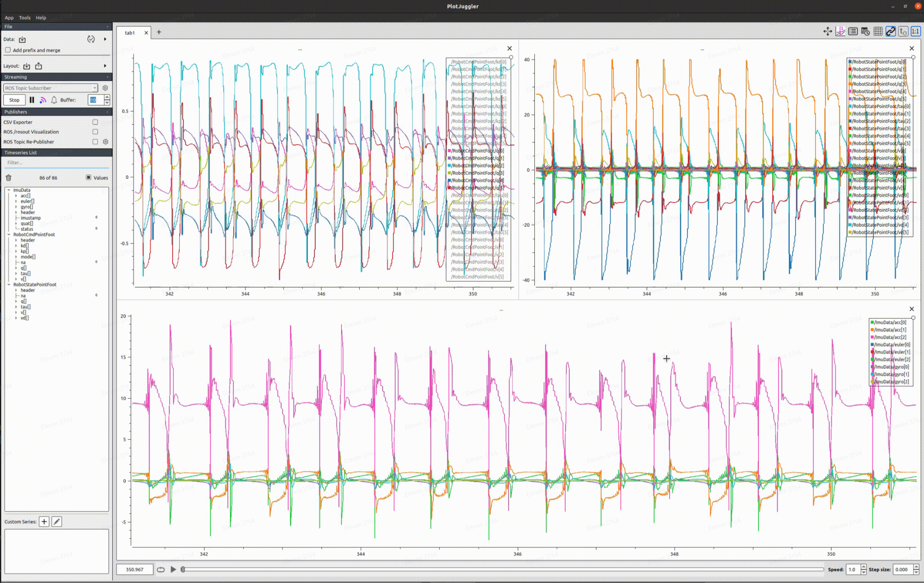Enable the CSV Exporter publisher checkbox

coord(95,122)
